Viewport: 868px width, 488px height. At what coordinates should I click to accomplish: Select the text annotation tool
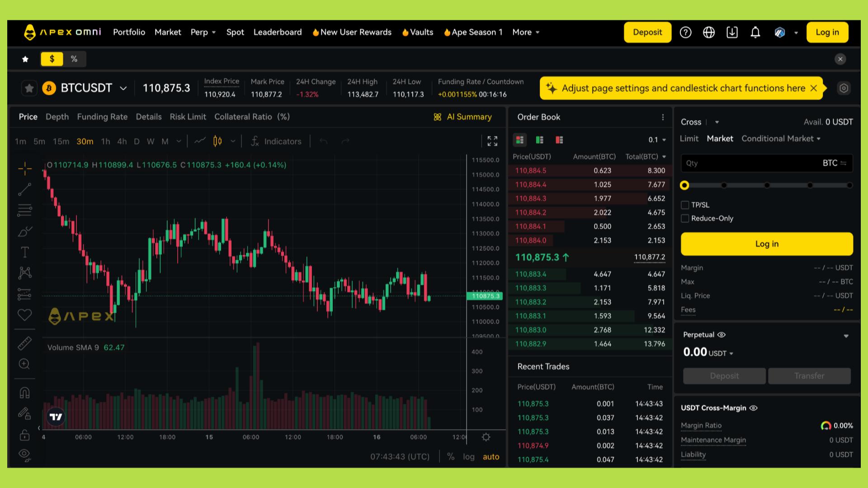25,252
